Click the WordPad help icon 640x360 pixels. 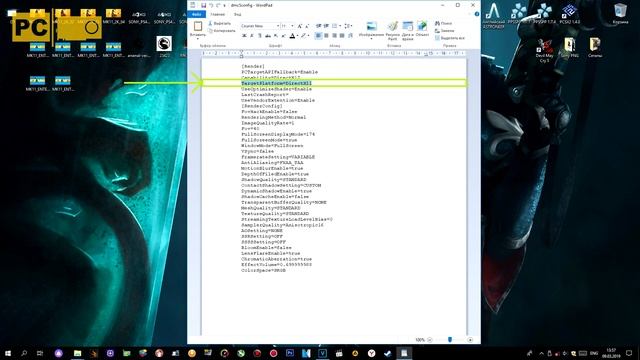(x=477, y=14)
